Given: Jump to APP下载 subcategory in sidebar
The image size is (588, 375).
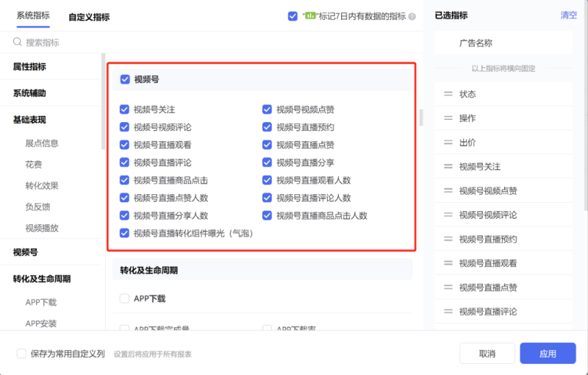Looking at the screenshot, I should click(x=41, y=302).
